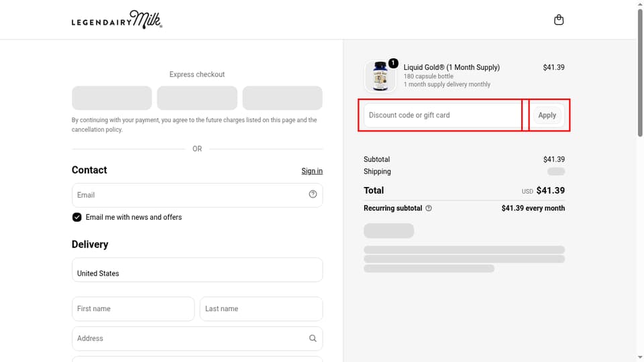Click the 1 month supply delivery monthly text
Screen dimensions: 644x362
(x=447, y=84)
